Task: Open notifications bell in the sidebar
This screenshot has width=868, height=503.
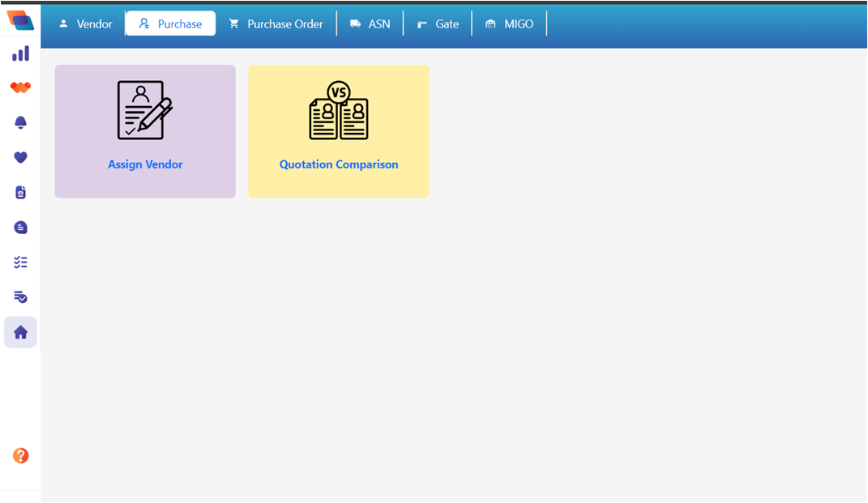Action: pyautogui.click(x=20, y=122)
